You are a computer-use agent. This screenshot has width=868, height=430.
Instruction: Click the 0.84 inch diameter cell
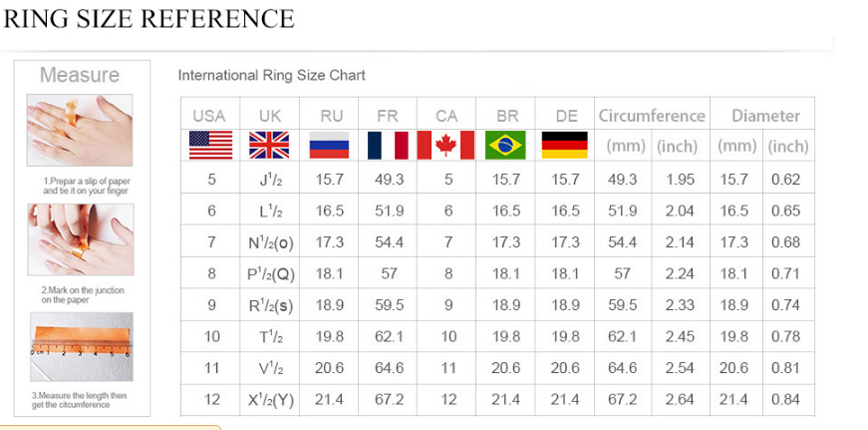click(x=785, y=399)
